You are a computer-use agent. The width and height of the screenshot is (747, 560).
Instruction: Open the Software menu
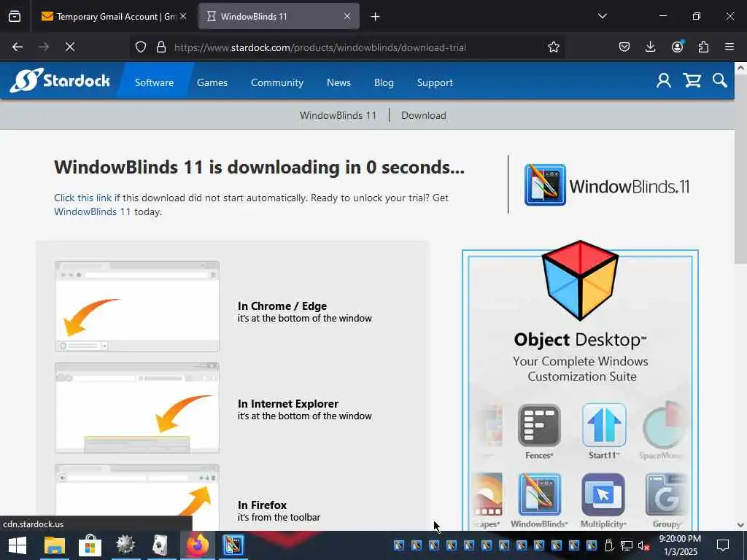pyautogui.click(x=155, y=82)
